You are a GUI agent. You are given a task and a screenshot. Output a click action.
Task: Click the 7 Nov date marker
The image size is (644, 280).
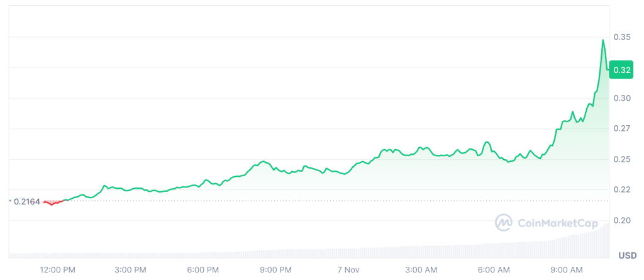tap(349, 269)
